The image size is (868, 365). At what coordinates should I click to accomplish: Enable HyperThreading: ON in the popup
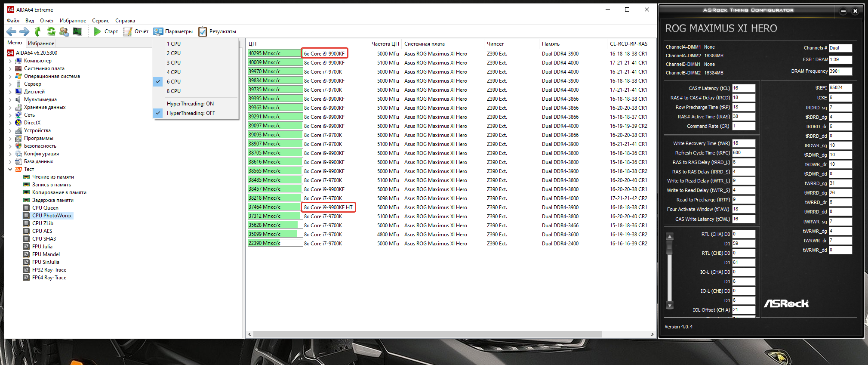[x=196, y=104]
